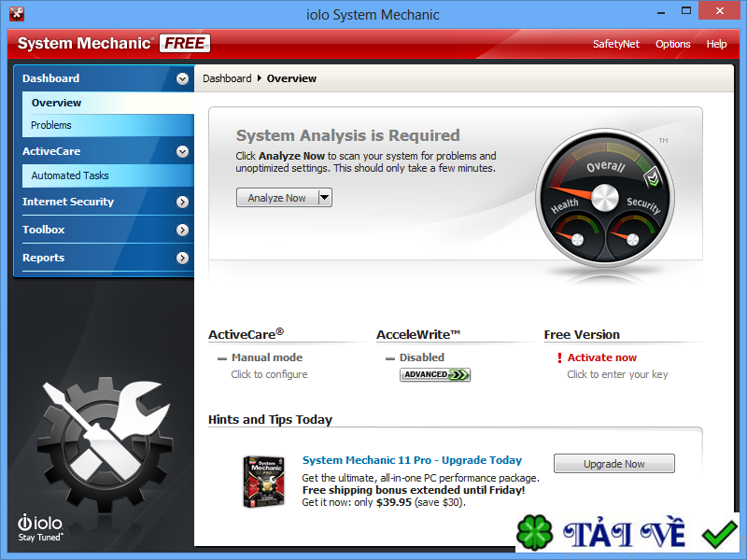747x560 pixels.
Task: Collapse the ActiveCare section chevron
Action: pos(182,151)
